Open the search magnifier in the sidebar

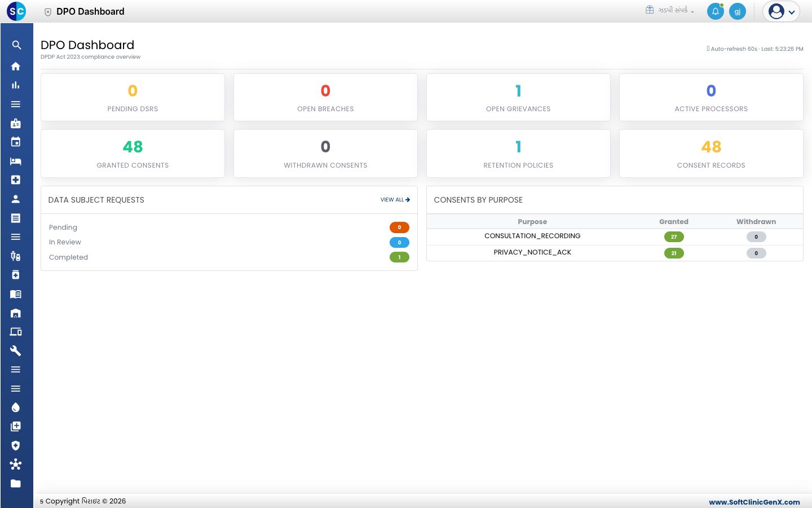click(x=16, y=45)
